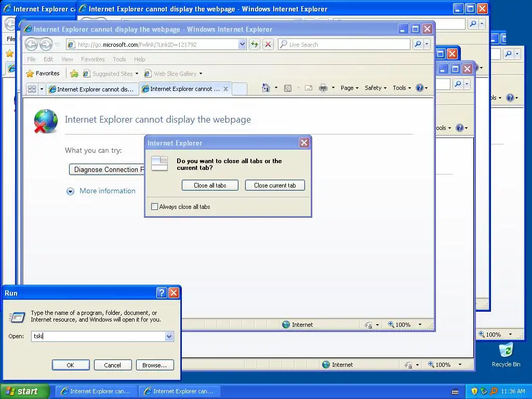This screenshot has height=399, width=532.
Task: Close the tab-closing confirmation dialog
Action: coord(304,143)
